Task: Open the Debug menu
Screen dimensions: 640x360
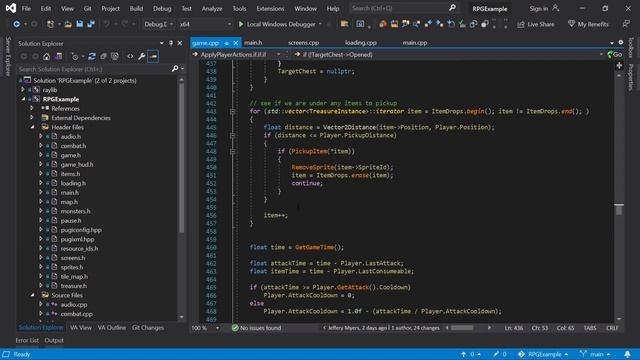Action: click(162, 8)
